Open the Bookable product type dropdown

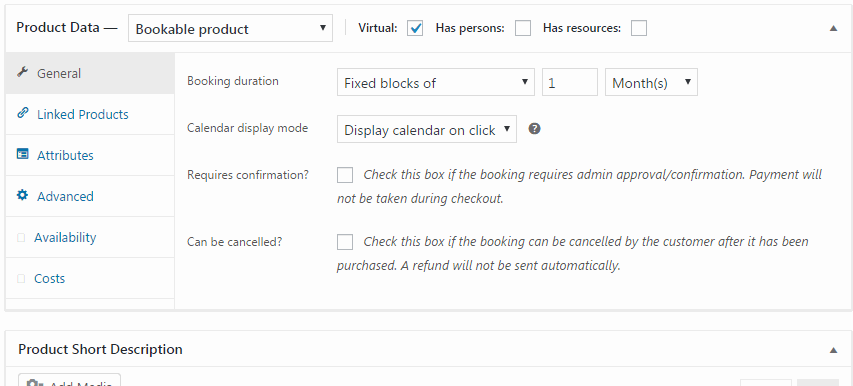[x=230, y=28]
